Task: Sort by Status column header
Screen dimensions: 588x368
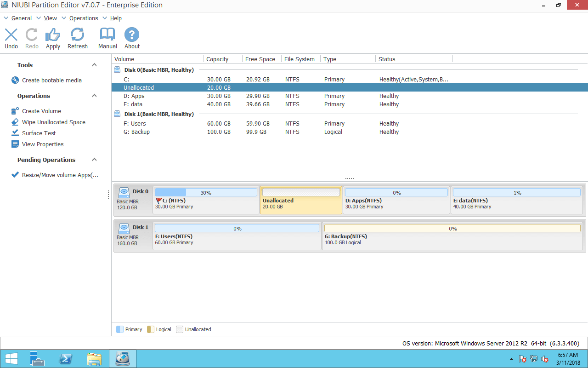Action: click(x=414, y=59)
